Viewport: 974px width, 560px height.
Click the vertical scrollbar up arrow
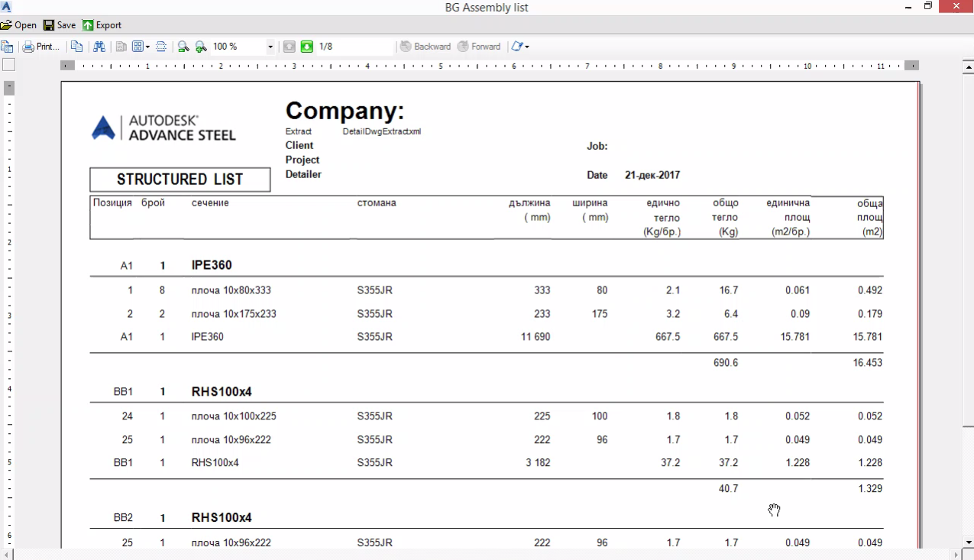[968, 66]
